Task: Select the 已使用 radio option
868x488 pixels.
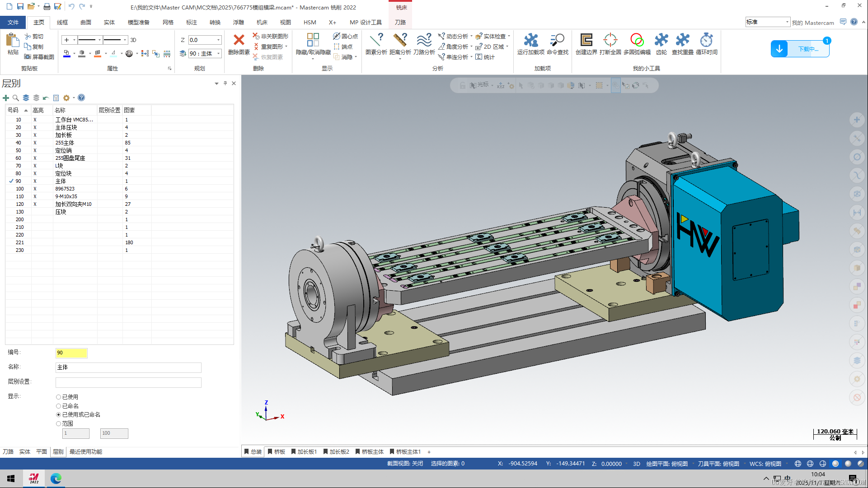Action: (x=59, y=397)
